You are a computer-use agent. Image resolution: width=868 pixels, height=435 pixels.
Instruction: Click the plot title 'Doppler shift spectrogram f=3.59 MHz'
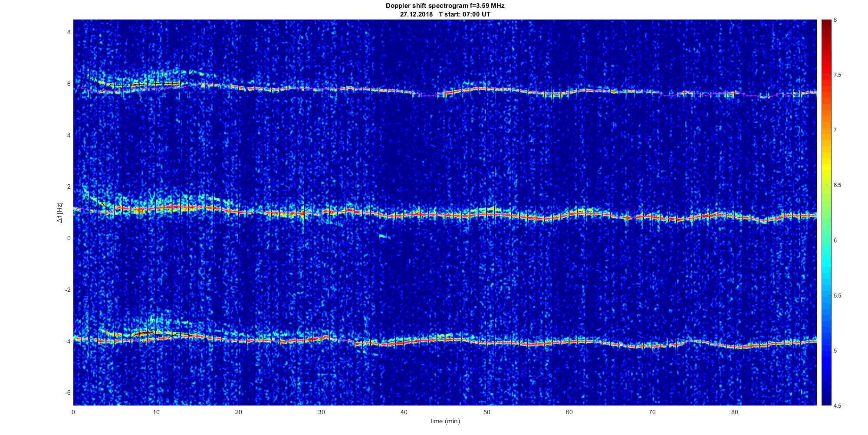445,6
